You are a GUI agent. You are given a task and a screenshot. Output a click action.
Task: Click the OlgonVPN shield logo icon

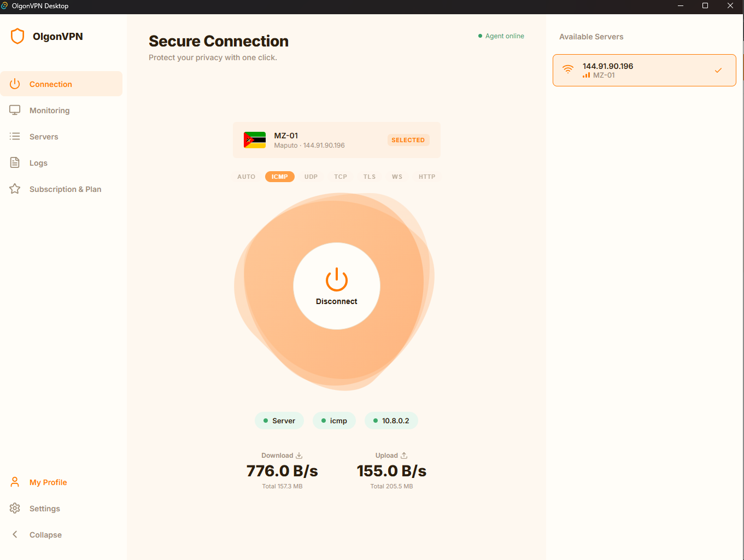[17, 36]
